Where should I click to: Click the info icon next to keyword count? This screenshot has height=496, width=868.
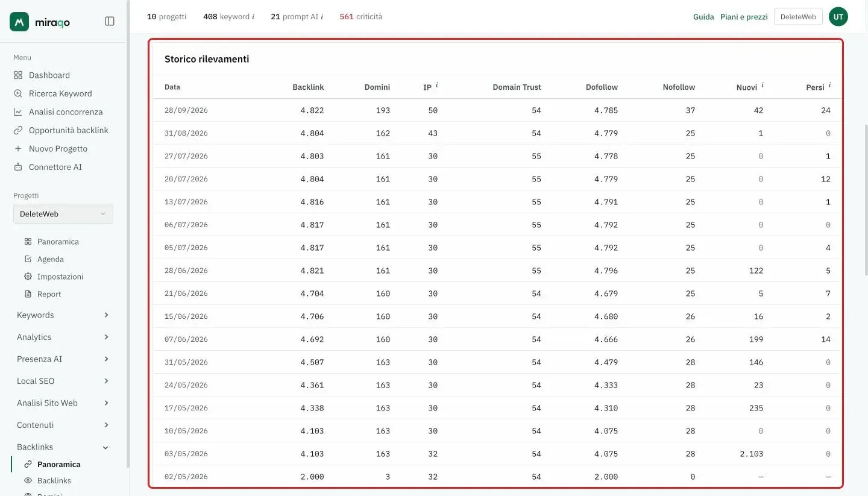pos(253,17)
